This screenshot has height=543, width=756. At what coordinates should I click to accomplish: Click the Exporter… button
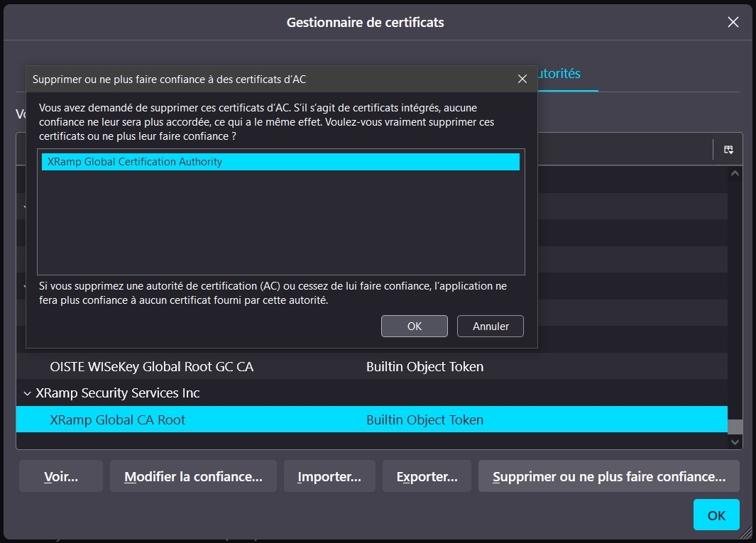[427, 476]
